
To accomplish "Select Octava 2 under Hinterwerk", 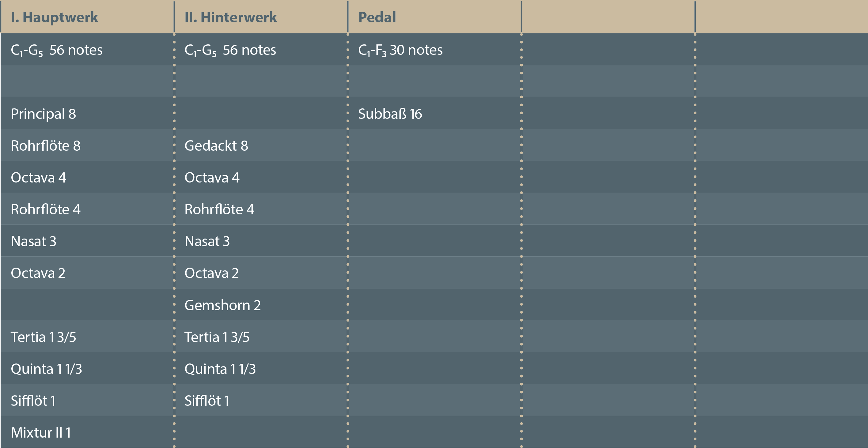I will point(211,273).
